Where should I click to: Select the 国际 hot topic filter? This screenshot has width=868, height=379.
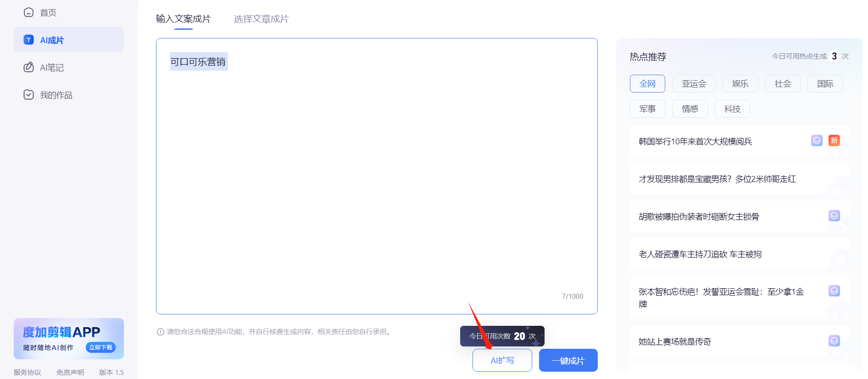coord(825,84)
